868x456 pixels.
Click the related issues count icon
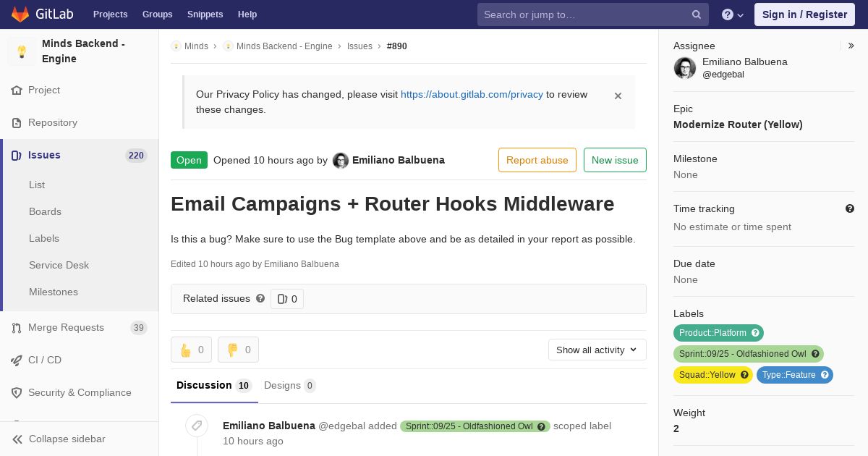(282, 299)
